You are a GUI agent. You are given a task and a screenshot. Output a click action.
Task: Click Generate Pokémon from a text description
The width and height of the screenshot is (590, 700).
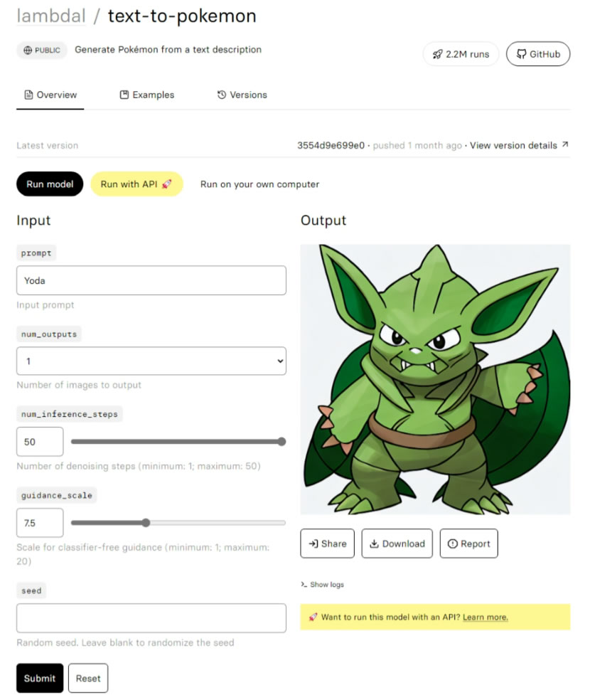[168, 50]
